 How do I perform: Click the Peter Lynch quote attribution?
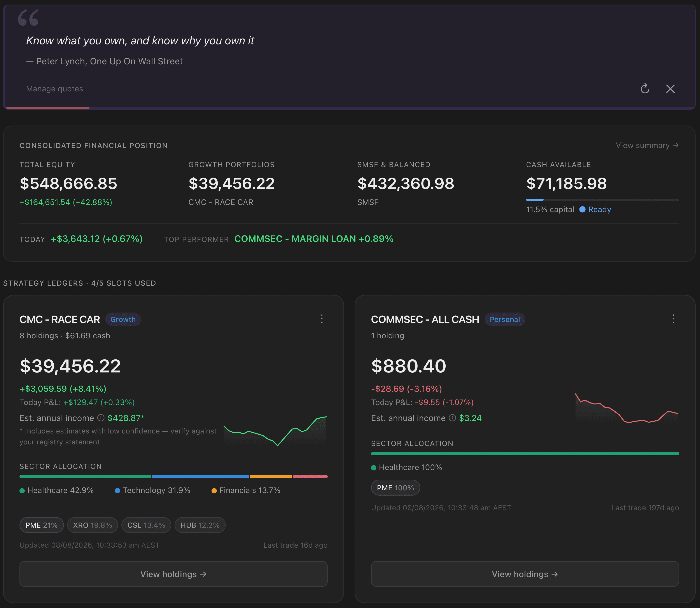[105, 61]
